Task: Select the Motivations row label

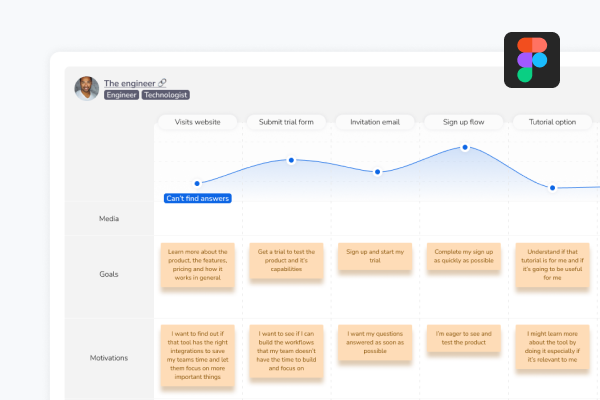Action: (109, 356)
